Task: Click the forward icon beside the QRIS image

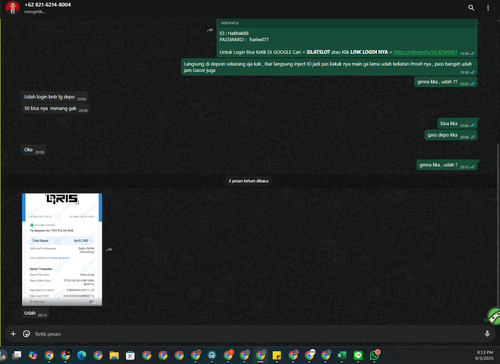Action: point(109,249)
